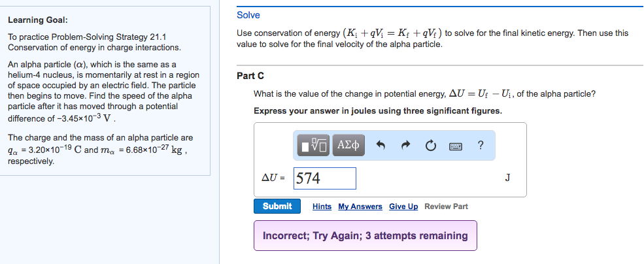Image resolution: width=644 pixels, height=264 pixels.
Task: Submit the answer with the Submit button
Action: pyautogui.click(x=277, y=206)
